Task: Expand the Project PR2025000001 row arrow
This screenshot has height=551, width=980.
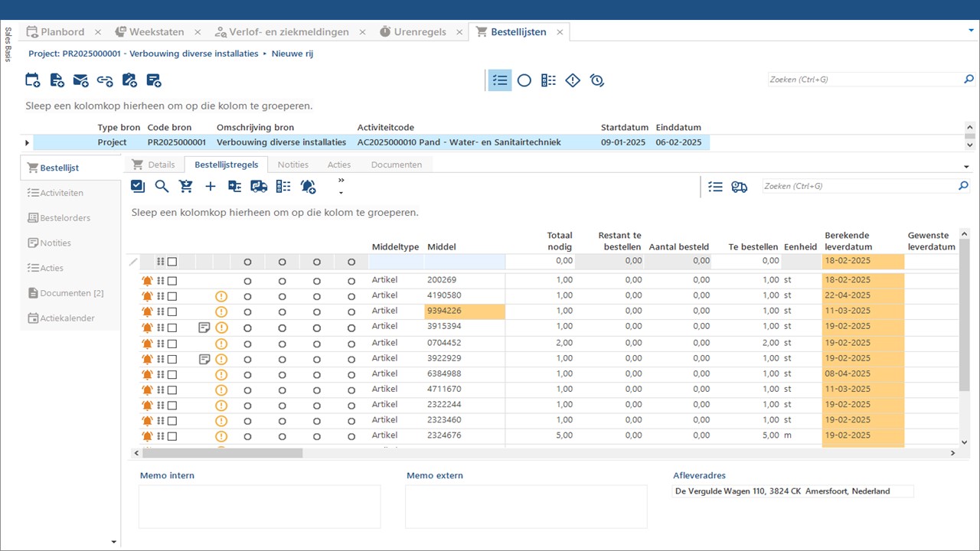Action: (28, 142)
